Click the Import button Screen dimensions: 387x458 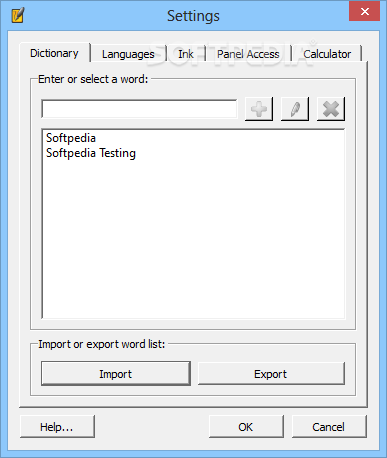pos(116,374)
